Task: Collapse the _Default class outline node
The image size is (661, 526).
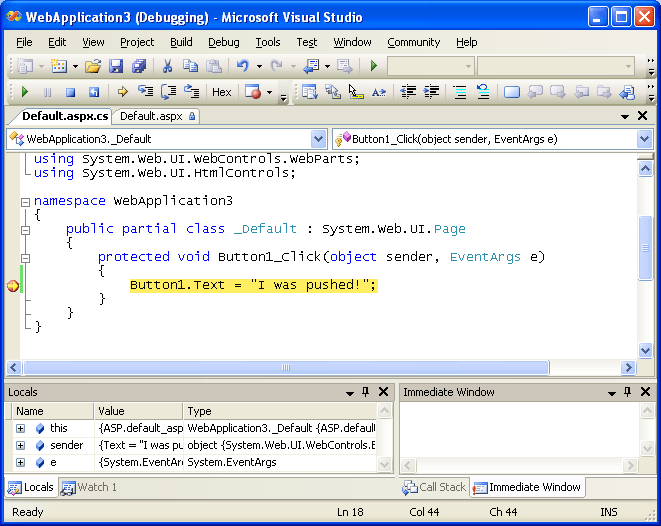Action: pos(26,230)
